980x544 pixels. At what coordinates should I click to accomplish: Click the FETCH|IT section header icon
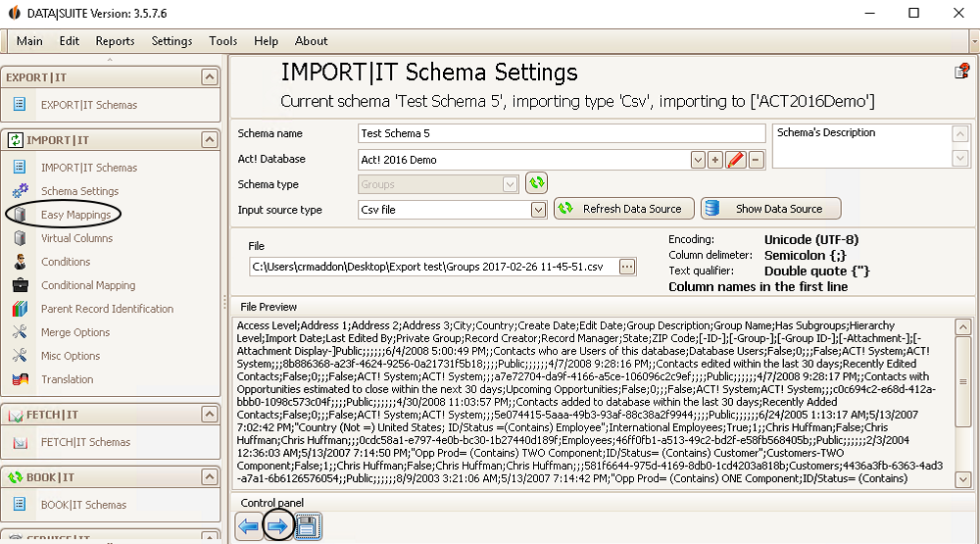15,416
